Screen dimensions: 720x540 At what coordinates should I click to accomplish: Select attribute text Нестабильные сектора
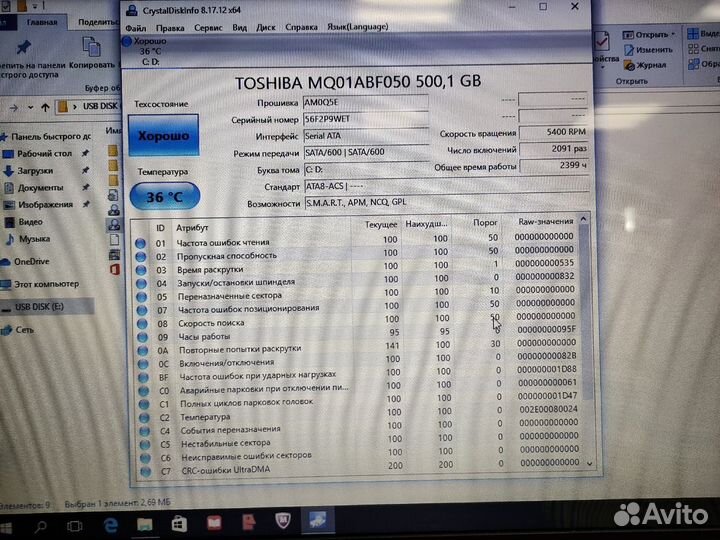[225, 444]
